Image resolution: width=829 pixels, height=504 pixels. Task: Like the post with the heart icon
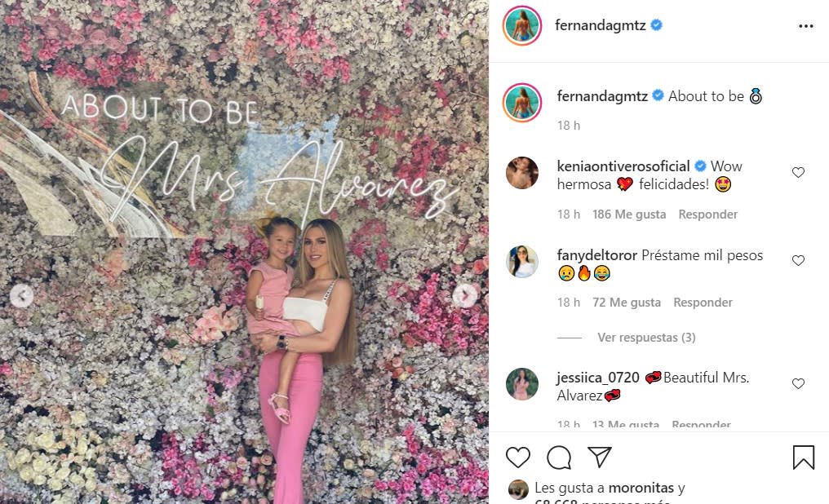tap(517, 457)
